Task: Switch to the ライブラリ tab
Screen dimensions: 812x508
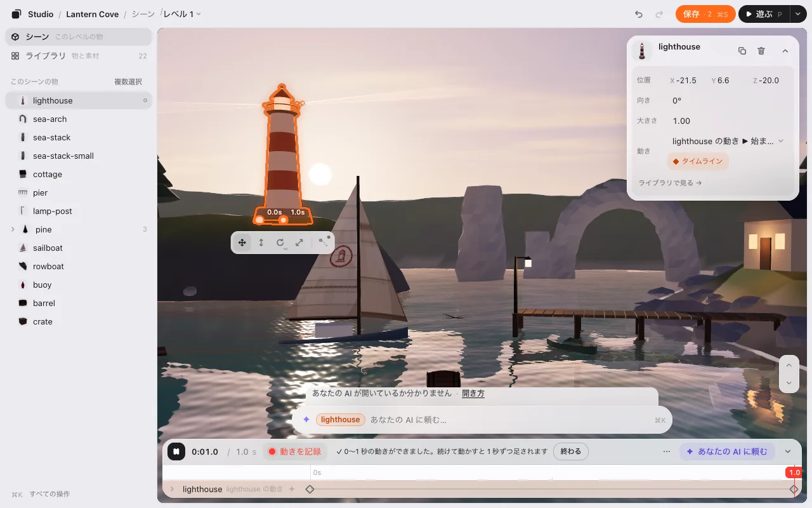Action: pyautogui.click(x=79, y=56)
